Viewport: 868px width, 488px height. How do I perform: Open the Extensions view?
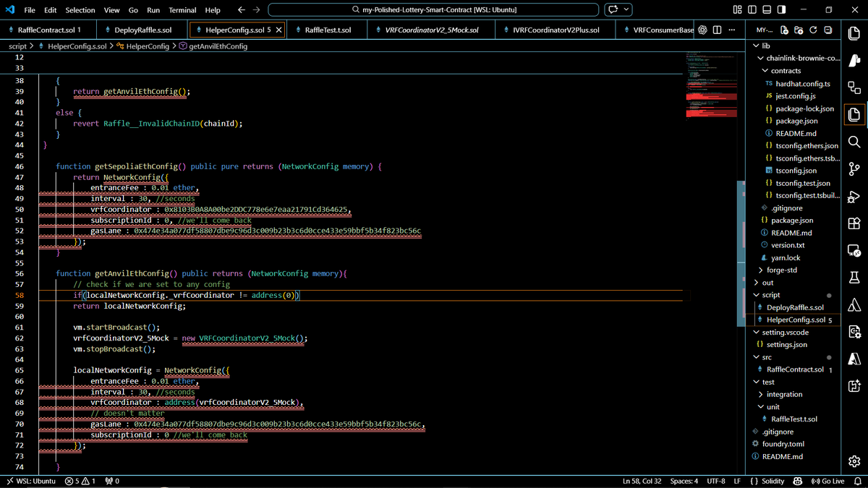[854, 223]
